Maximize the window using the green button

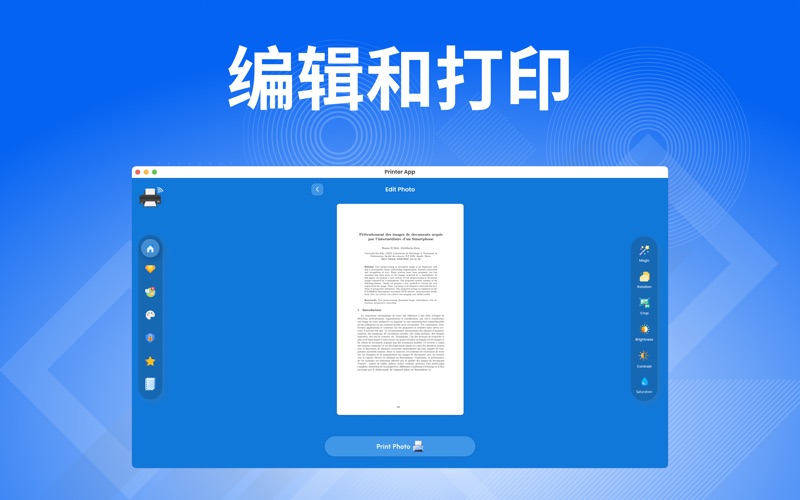155,172
